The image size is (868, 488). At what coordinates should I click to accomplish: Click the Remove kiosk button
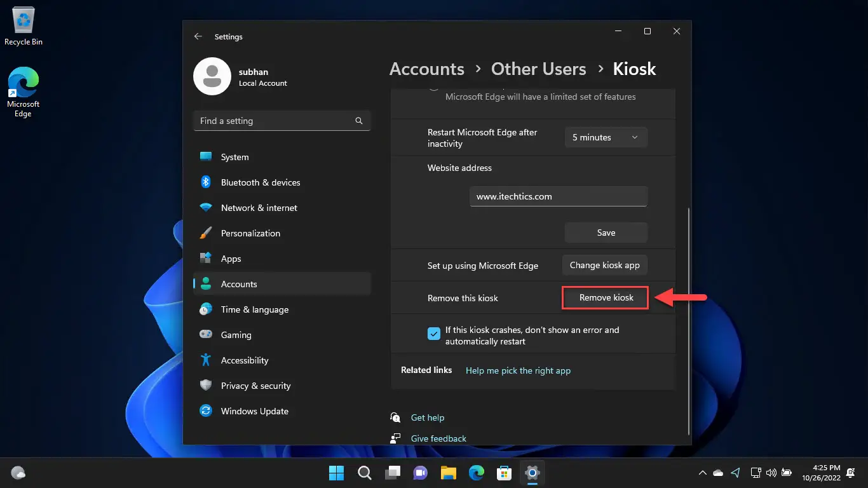tap(606, 297)
